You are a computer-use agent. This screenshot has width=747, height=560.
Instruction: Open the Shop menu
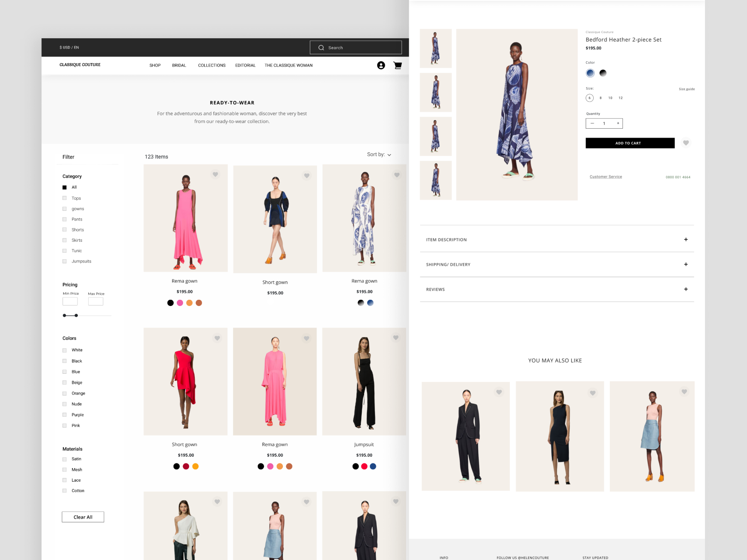155,66
